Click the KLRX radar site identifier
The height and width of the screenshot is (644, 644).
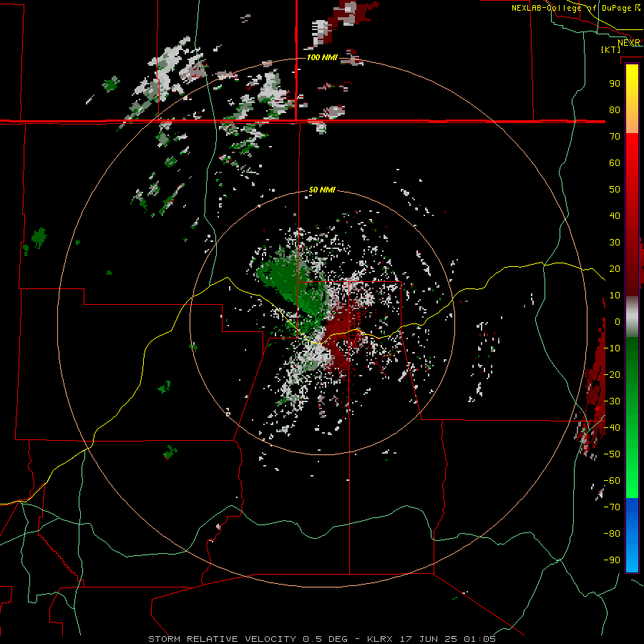point(379,639)
